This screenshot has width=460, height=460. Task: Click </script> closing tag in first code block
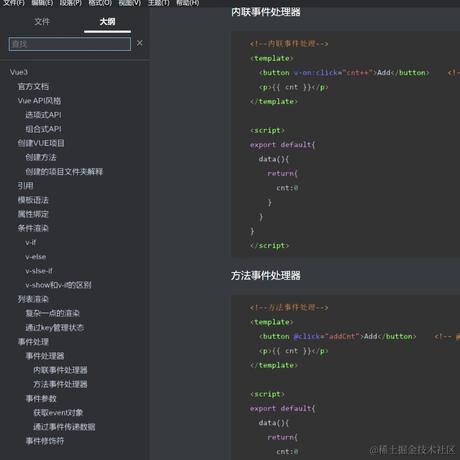[x=270, y=246]
